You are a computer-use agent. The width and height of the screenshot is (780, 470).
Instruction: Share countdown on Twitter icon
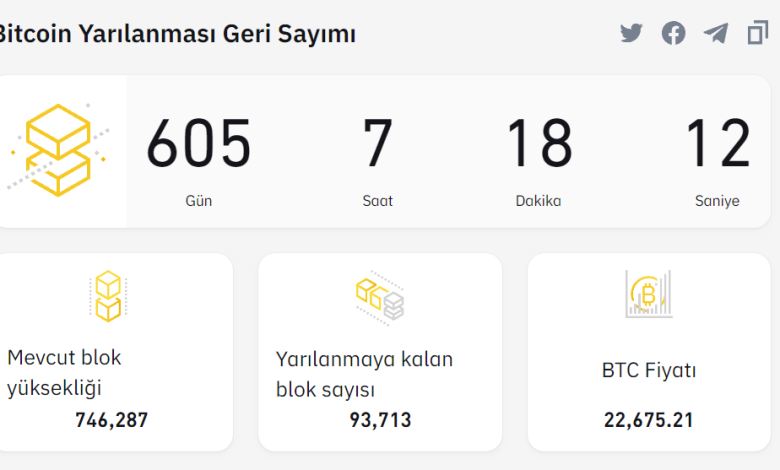pos(631,33)
